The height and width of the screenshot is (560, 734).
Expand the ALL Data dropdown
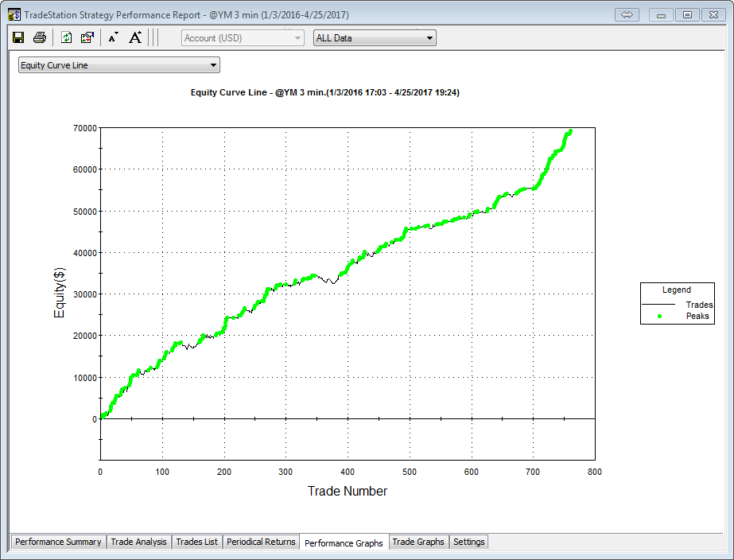[375, 38]
